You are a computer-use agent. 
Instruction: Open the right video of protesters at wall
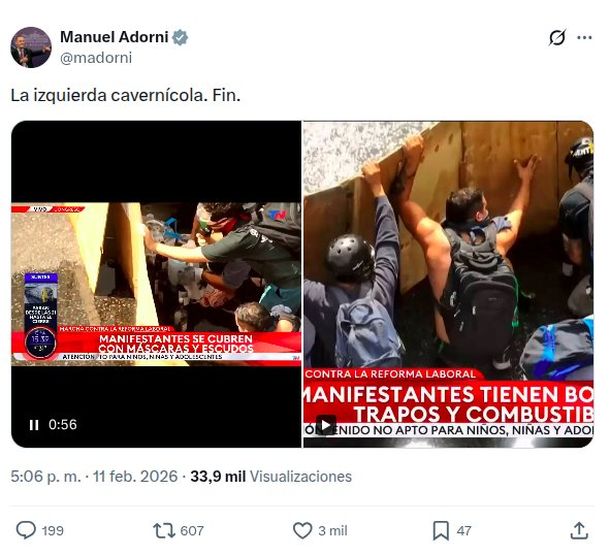pyautogui.click(x=449, y=284)
